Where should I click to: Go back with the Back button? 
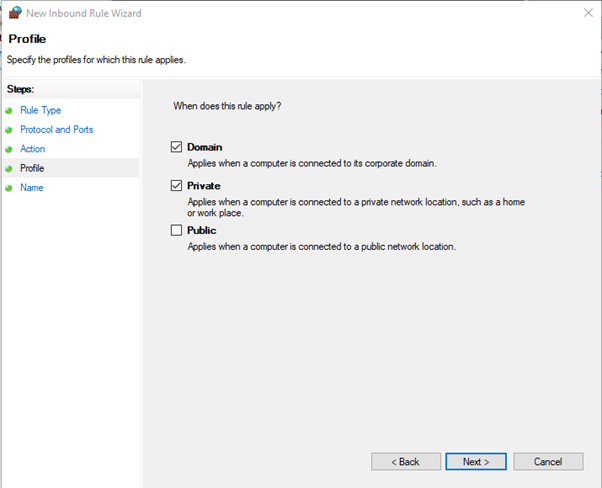(x=406, y=461)
